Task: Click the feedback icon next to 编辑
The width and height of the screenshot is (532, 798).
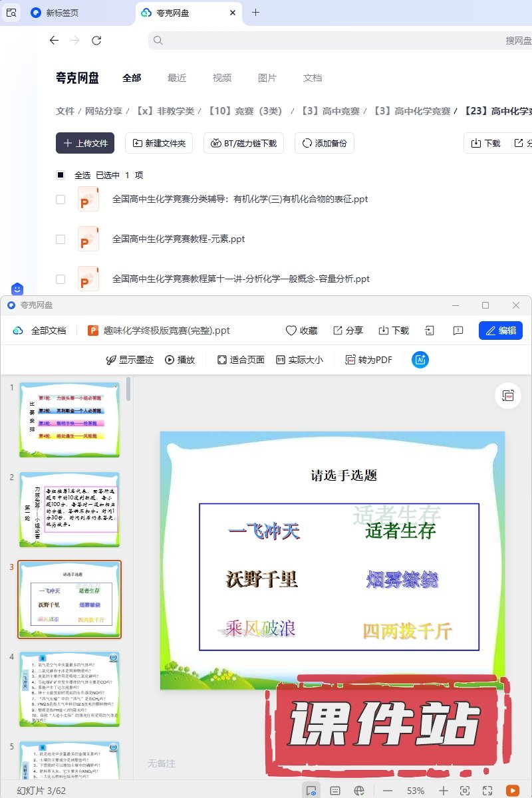Action: pyautogui.click(x=458, y=331)
